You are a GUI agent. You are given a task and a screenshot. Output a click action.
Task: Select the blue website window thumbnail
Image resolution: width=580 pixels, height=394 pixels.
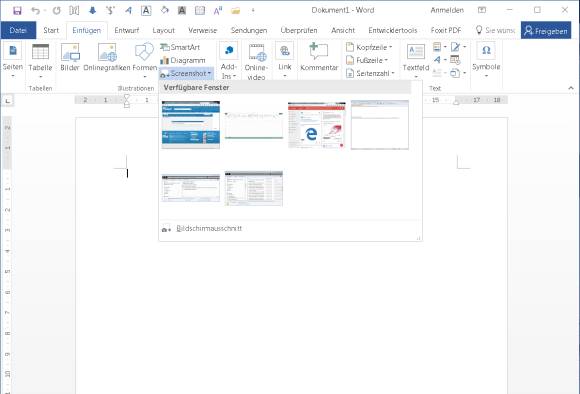click(x=191, y=125)
